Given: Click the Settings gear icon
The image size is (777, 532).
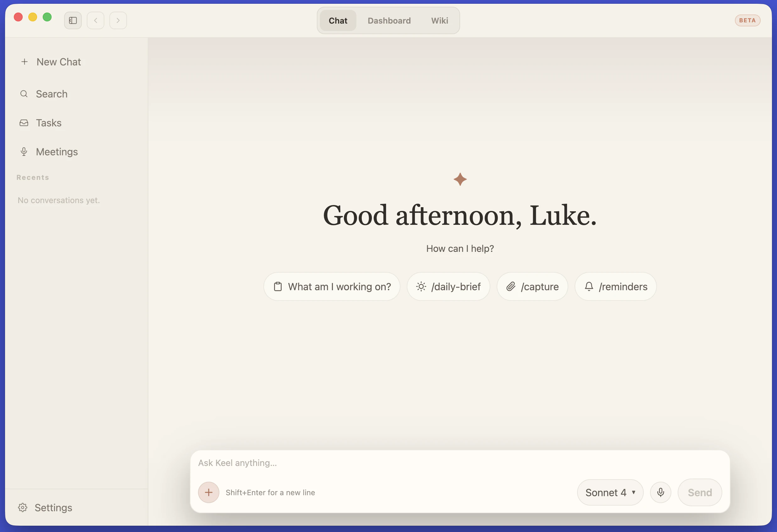Looking at the screenshot, I should (23, 507).
